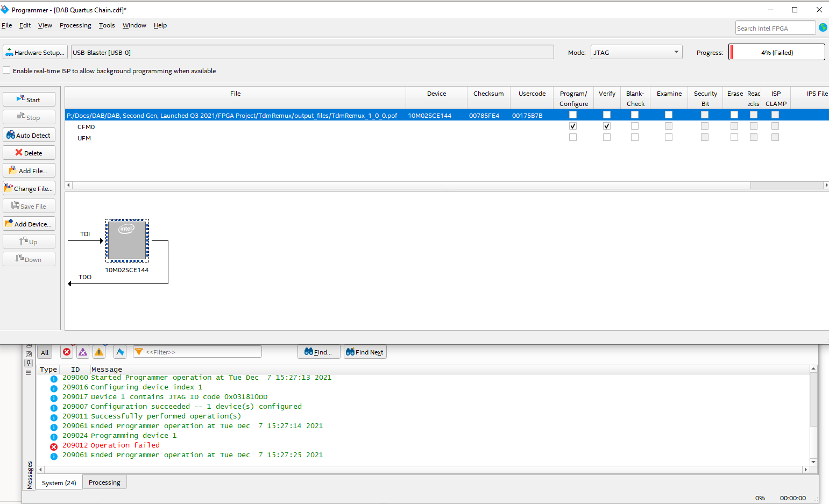
Task: Click the greyed Down button
Action: (x=29, y=259)
